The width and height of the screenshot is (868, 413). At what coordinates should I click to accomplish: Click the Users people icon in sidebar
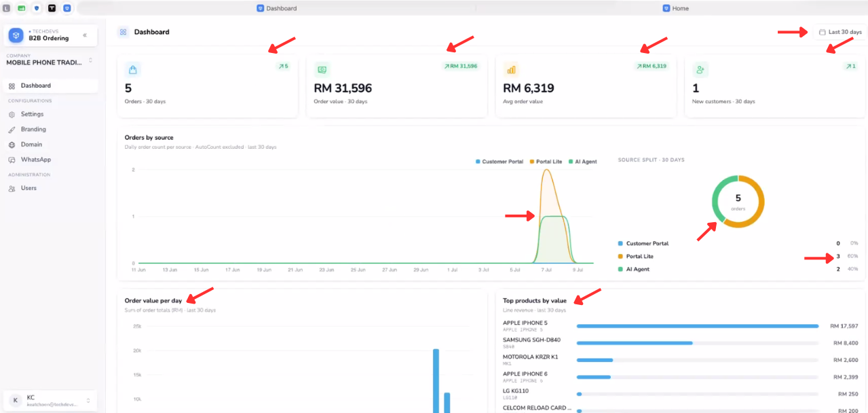12,189
